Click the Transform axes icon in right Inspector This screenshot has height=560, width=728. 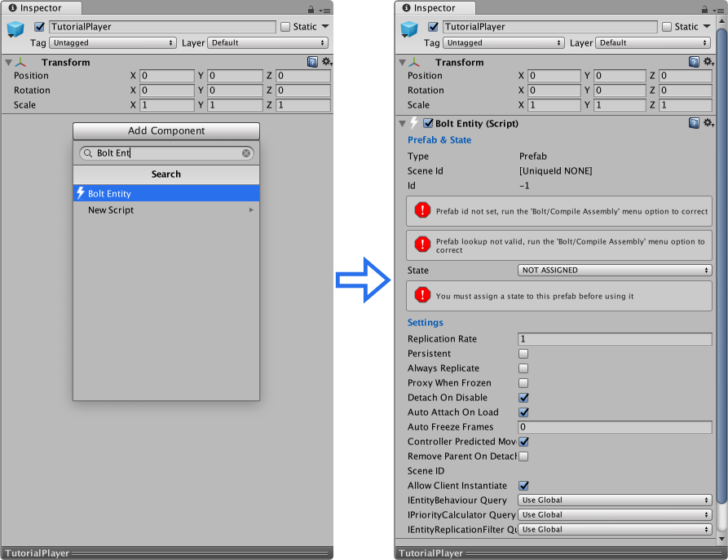tap(415, 62)
